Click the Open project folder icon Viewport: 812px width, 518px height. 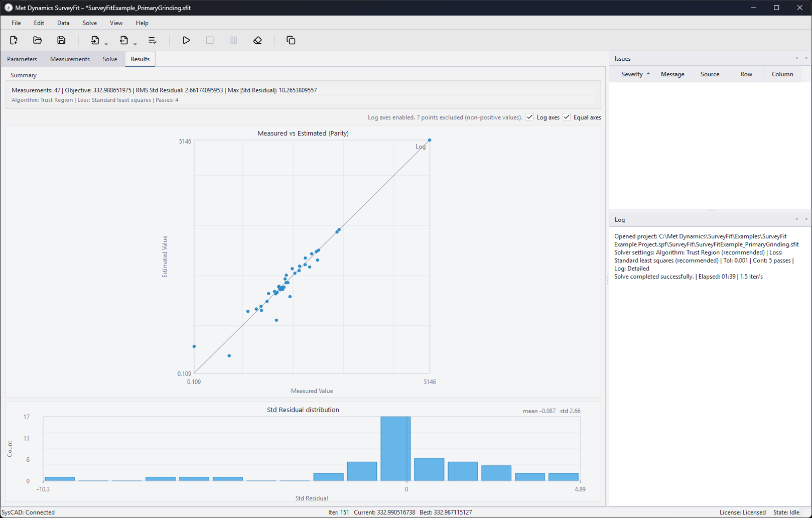[37, 40]
